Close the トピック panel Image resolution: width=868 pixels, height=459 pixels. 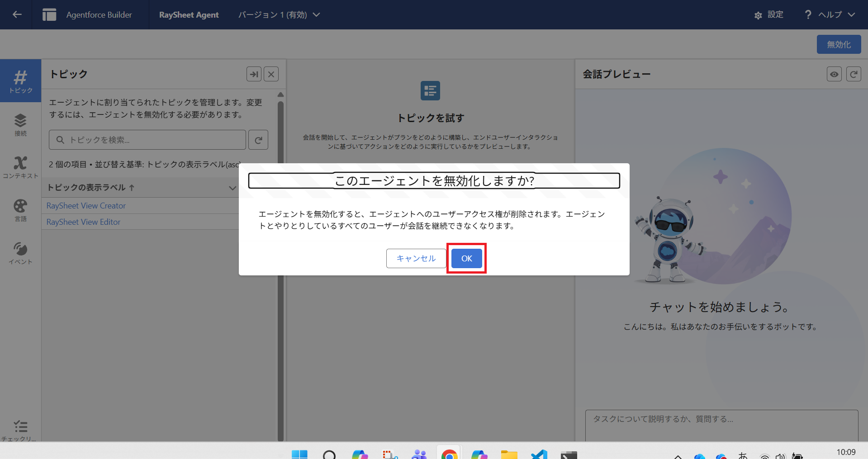pos(271,74)
